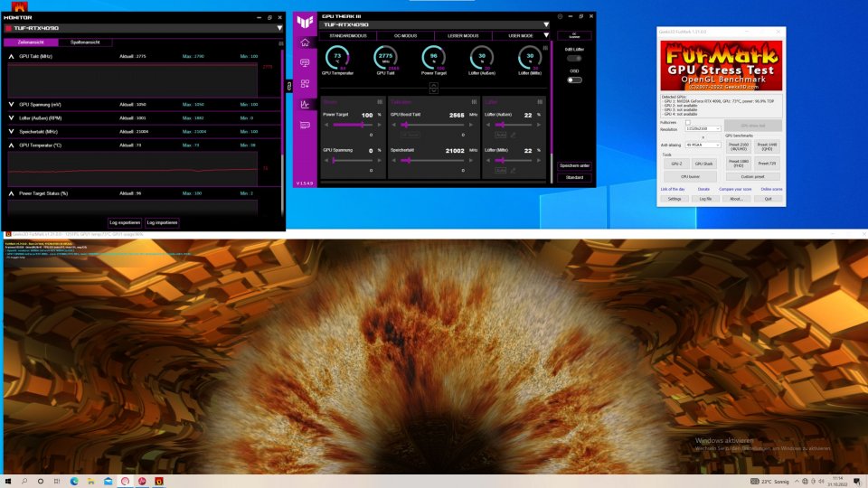The height and width of the screenshot is (488, 868).
Task: Open the GPU-Z card icon in sidebar
Action: point(305,125)
